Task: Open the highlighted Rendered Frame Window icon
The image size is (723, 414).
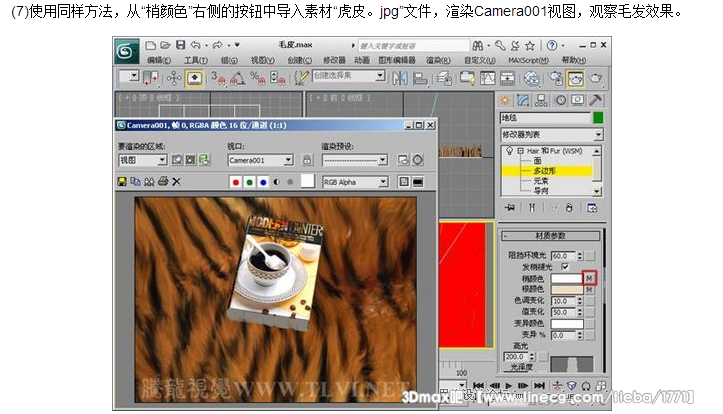Action: point(575,78)
